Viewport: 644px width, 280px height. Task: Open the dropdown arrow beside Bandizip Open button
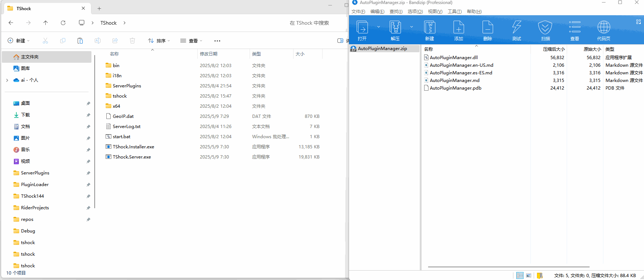(378, 27)
